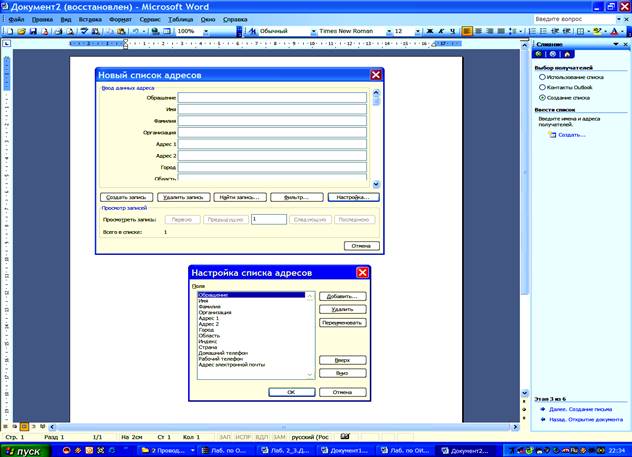Click the 'Переименовать' button

[343, 323]
